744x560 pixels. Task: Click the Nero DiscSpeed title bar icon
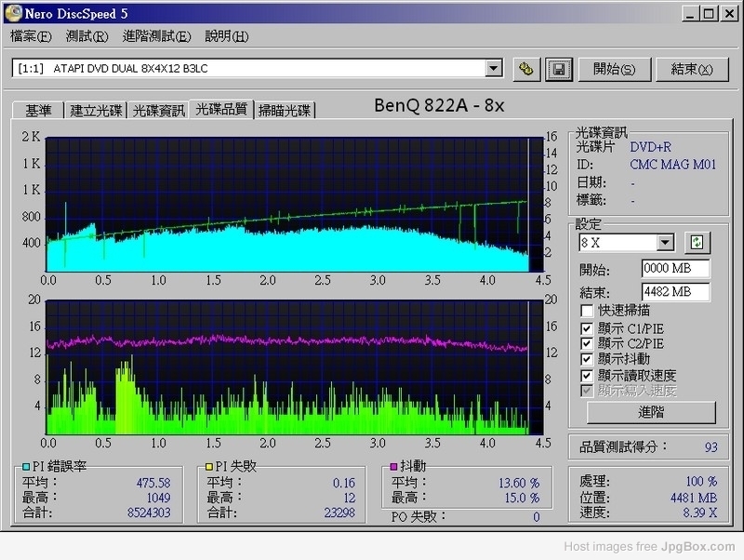[x=13, y=14]
